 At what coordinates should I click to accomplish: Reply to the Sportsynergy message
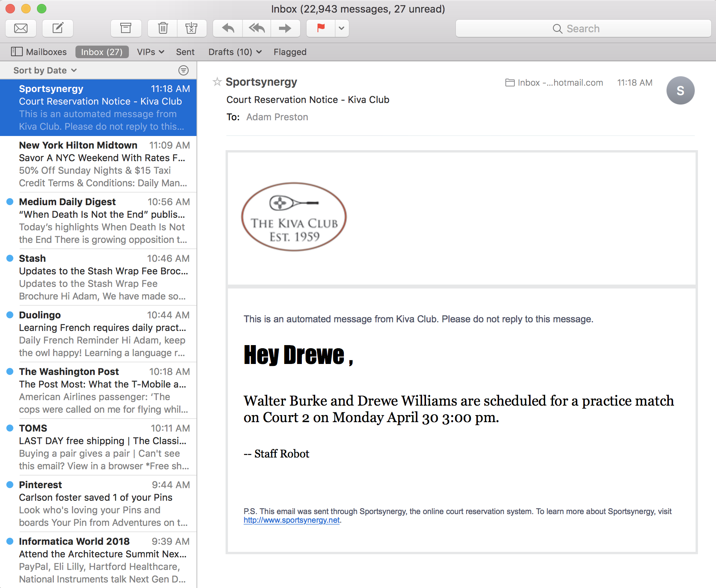(228, 28)
